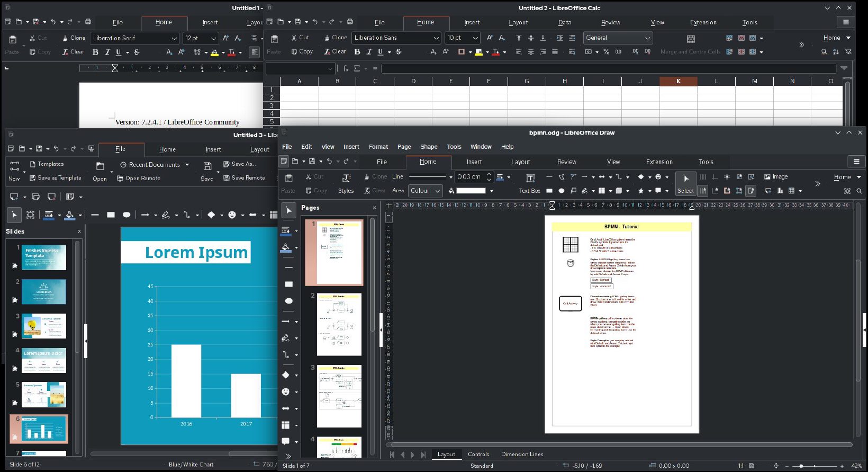
Task: Switch to the Data tab in Calc
Action: click(565, 22)
